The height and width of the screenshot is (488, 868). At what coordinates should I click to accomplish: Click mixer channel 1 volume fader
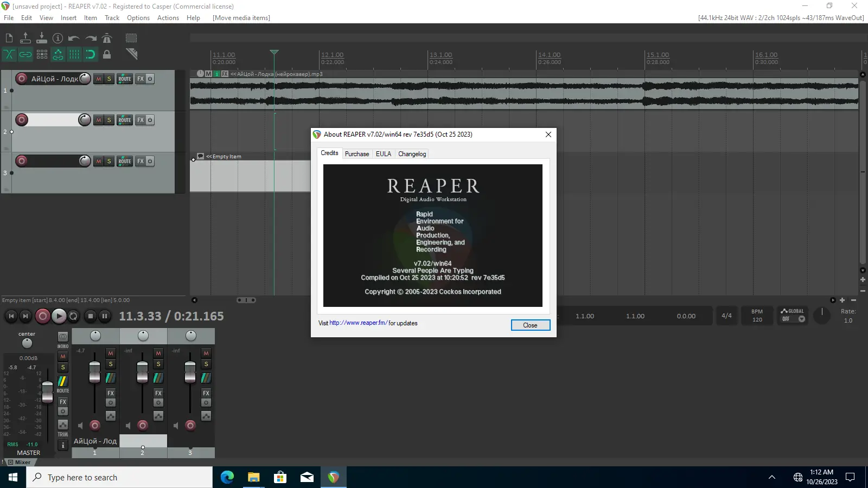[94, 372]
